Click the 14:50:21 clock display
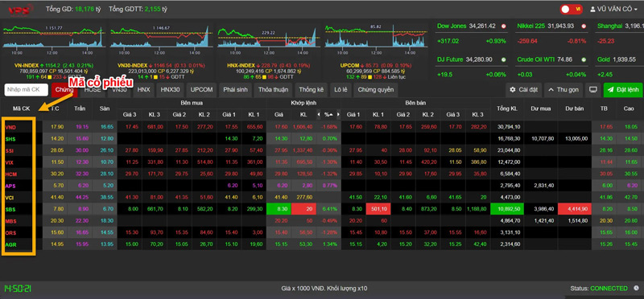The height and width of the screenshot is (299, 644). tap(17, 289)
